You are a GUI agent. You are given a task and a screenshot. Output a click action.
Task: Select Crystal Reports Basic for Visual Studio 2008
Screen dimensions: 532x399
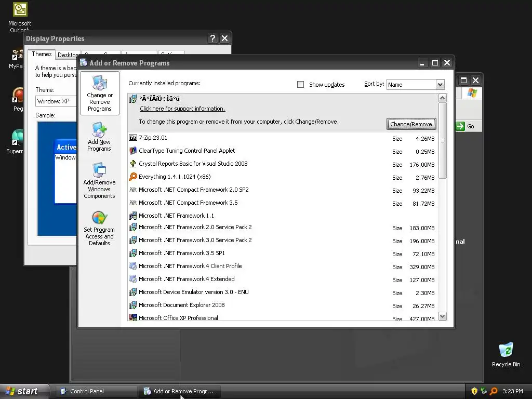point(193,164)
